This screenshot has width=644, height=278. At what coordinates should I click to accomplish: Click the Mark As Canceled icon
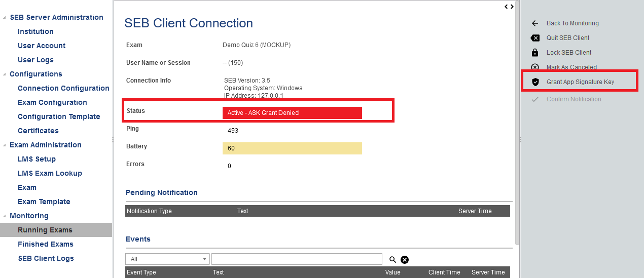[534, 67]
